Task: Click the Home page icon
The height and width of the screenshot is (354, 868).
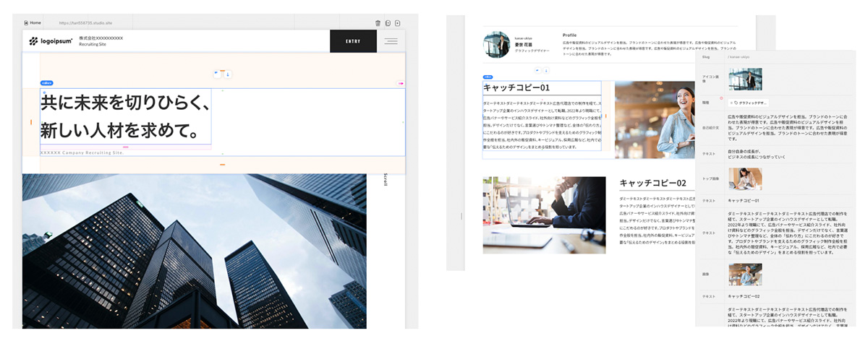Action: point(26,23)
